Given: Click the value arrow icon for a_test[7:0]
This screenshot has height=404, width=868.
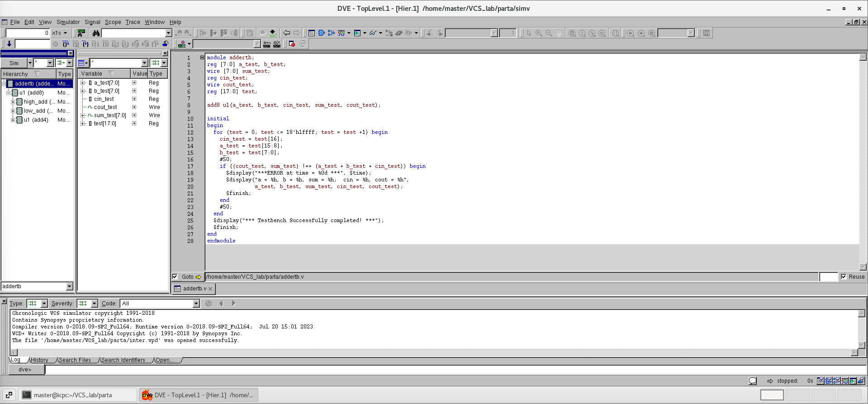Looking at the screenshot, I should pyautogui.click(x=134, y=83).
